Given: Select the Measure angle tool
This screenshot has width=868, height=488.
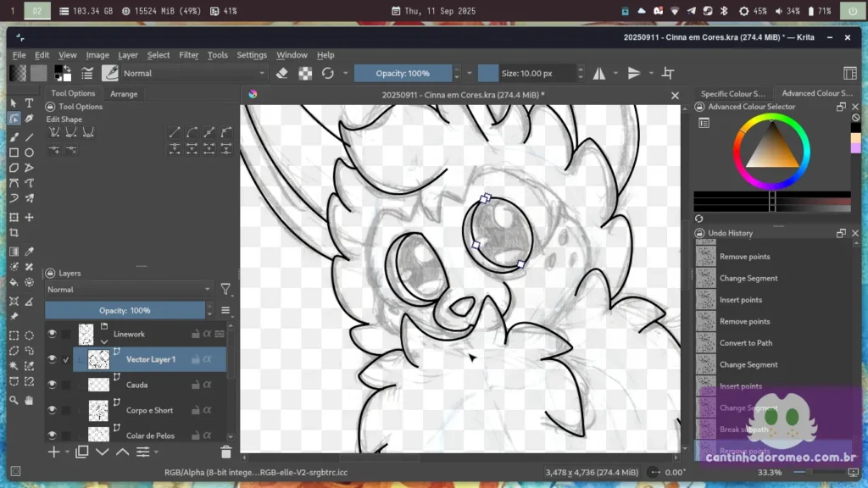Looking at the screenshot, I should pyautogui.click(x=30, y=301).
